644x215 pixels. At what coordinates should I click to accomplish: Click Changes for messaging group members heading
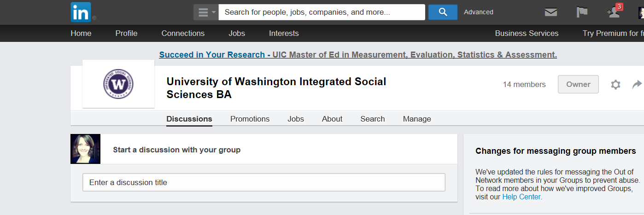pos(556,151)
